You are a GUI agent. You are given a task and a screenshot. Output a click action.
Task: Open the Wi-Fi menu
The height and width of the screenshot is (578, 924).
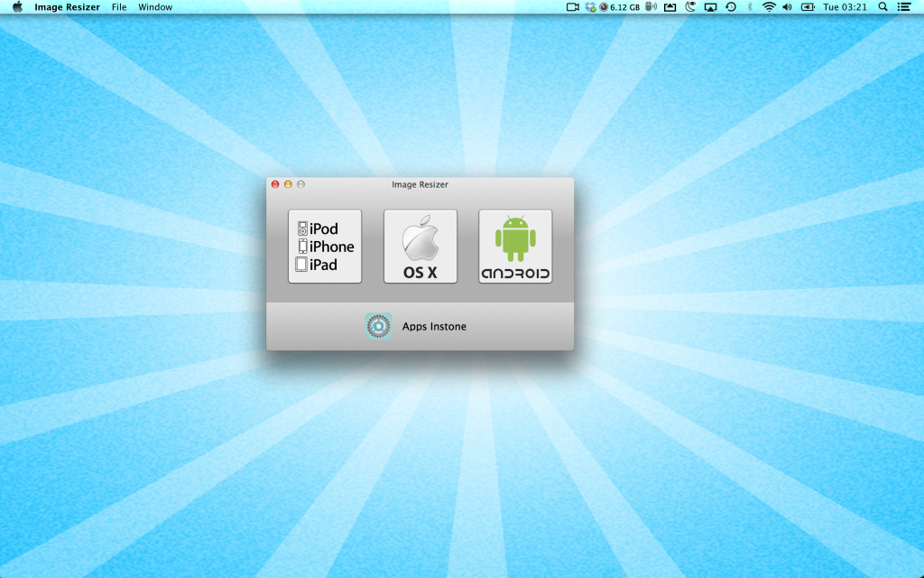point(769,7)
